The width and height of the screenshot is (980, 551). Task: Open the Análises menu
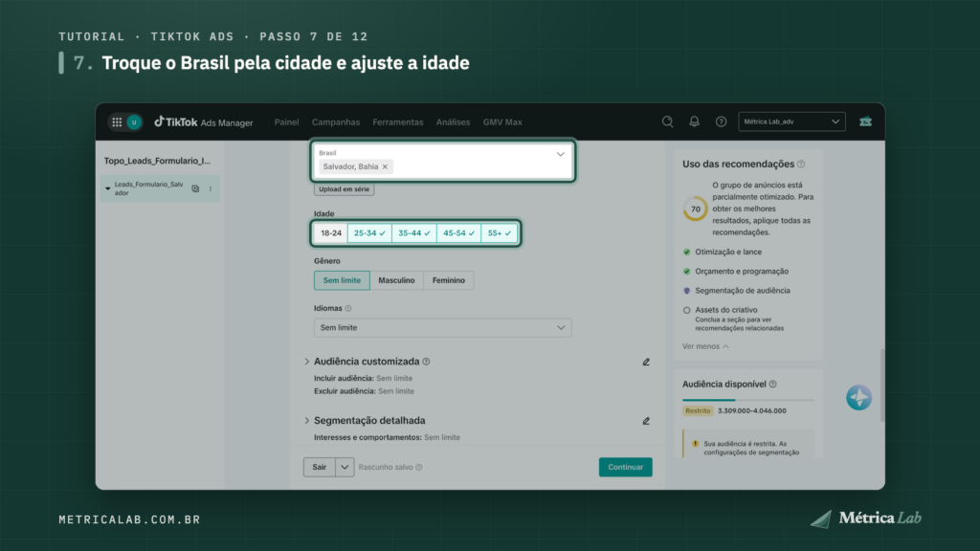point(453,122)
